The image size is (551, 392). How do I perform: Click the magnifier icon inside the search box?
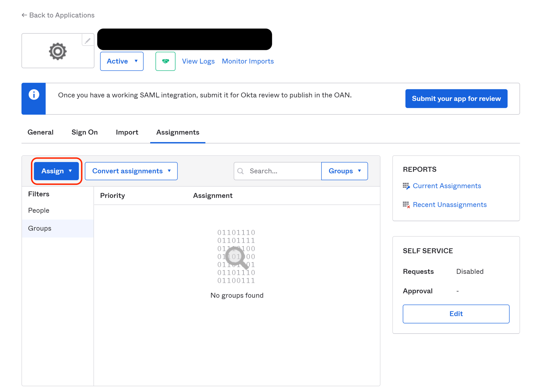tap(241, 171)
